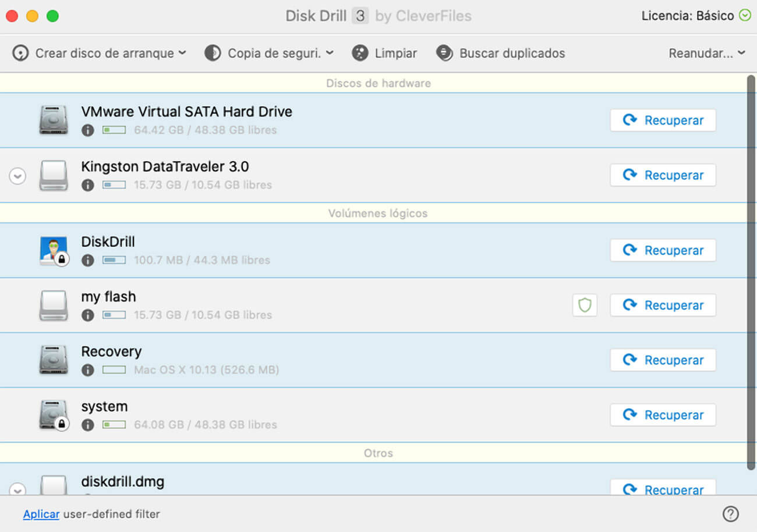Open help with the question mark icon

point(730,514)
